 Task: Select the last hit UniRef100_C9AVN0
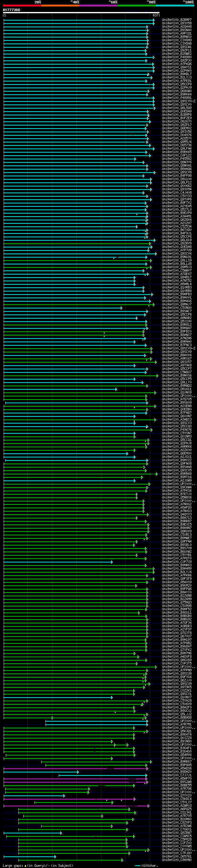[x=176, y=860]
